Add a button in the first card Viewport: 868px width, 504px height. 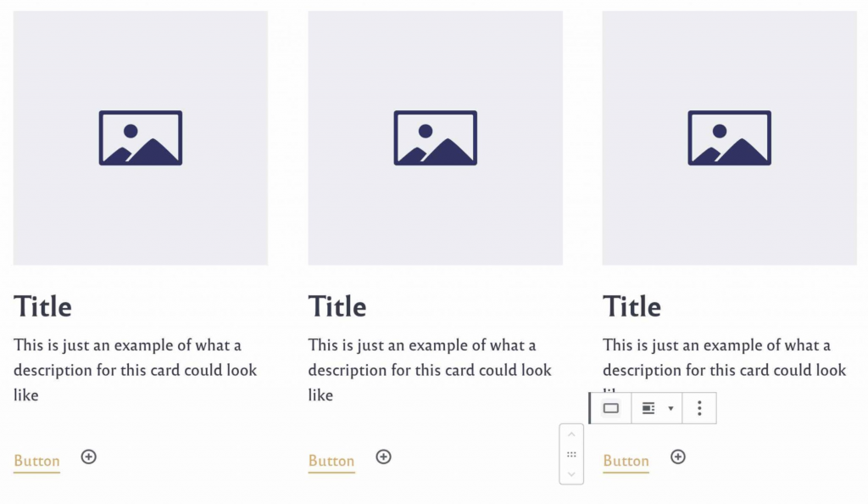click(x=89, y=457)
